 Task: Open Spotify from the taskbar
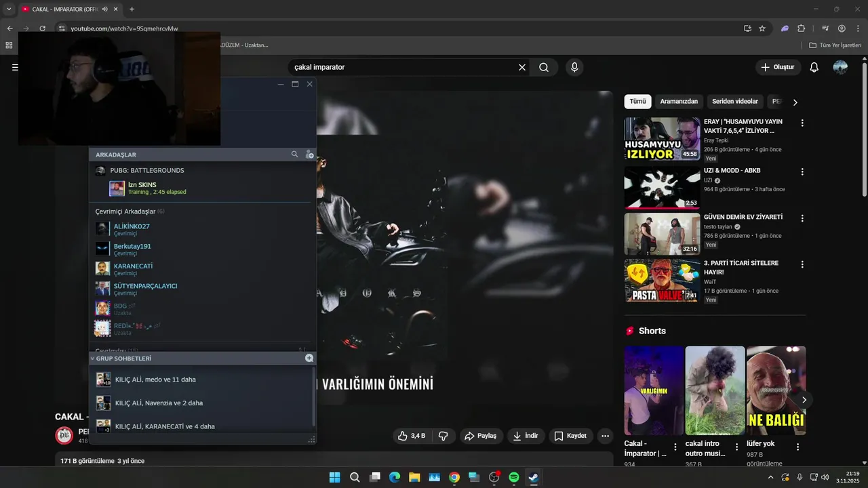[514, 477]
